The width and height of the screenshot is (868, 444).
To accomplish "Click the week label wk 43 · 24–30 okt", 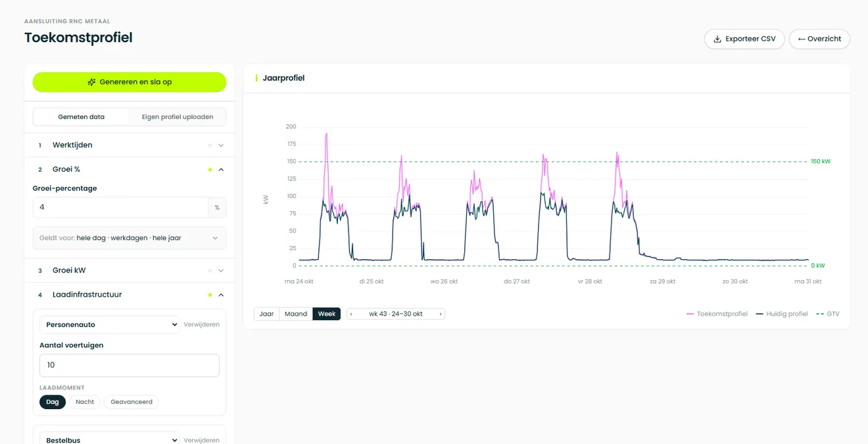I will tap(396, 314).
